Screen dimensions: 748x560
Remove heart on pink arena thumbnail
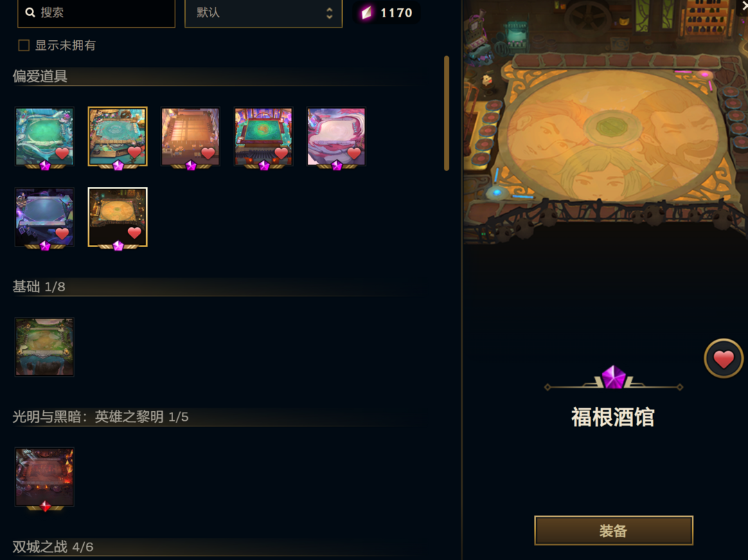(x=354, y=153)
